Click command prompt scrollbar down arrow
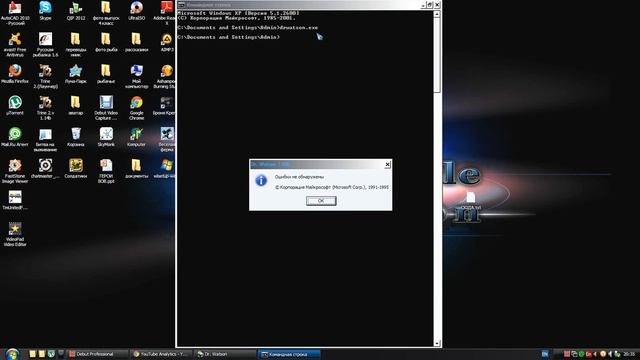 437,343
